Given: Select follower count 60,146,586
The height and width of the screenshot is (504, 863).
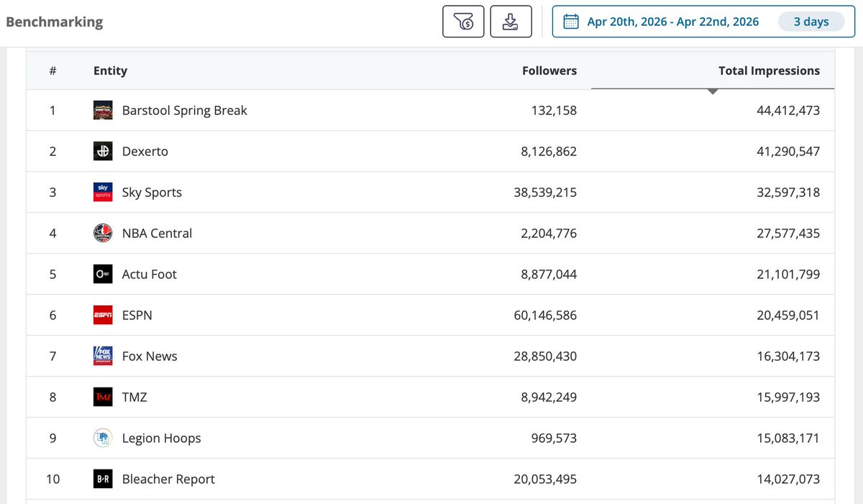Looking at the screenshot, I should (544, 315).
